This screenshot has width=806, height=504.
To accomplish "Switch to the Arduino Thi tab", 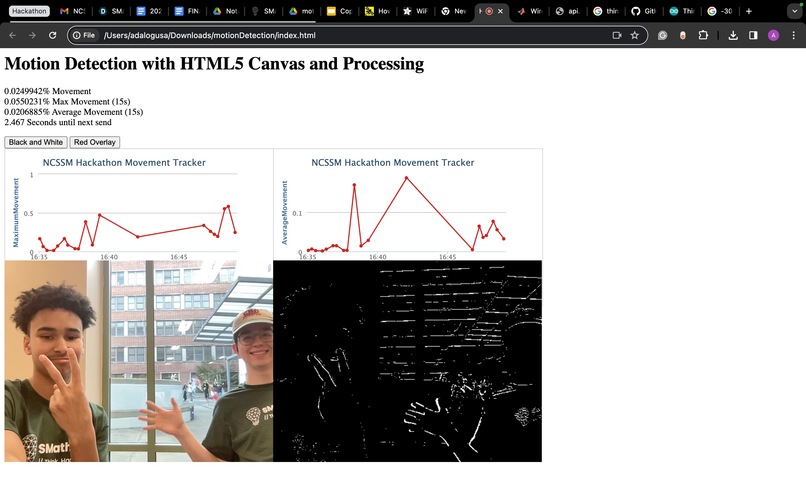I will 682,11.
